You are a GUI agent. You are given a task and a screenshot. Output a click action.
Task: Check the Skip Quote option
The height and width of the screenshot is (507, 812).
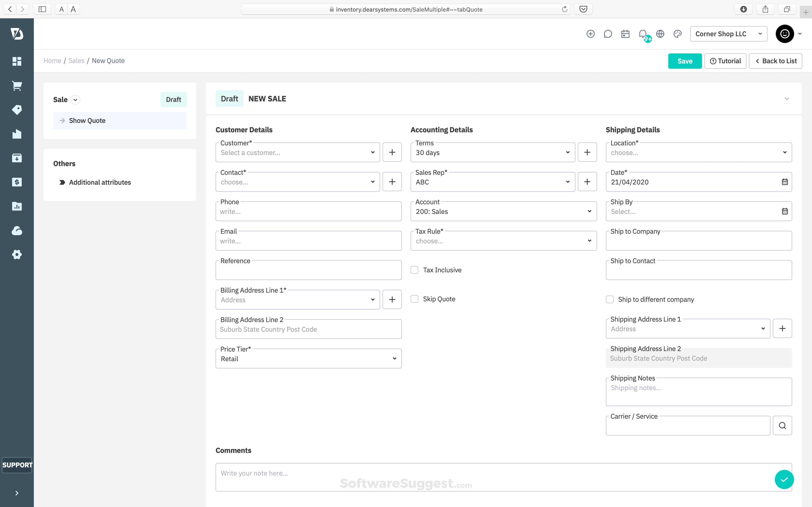point(415,299)
